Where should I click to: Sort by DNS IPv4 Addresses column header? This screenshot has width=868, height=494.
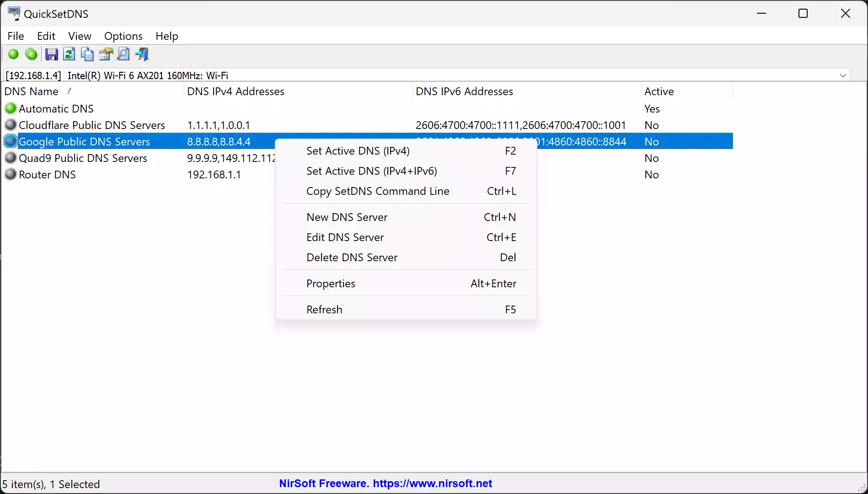pos(298,91)
